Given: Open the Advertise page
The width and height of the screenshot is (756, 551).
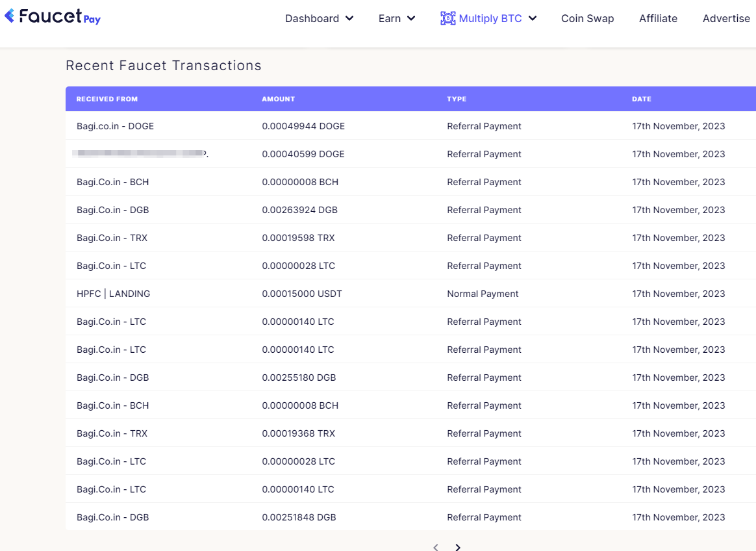Looking at the screenshot, I should [x=726, y=18].
